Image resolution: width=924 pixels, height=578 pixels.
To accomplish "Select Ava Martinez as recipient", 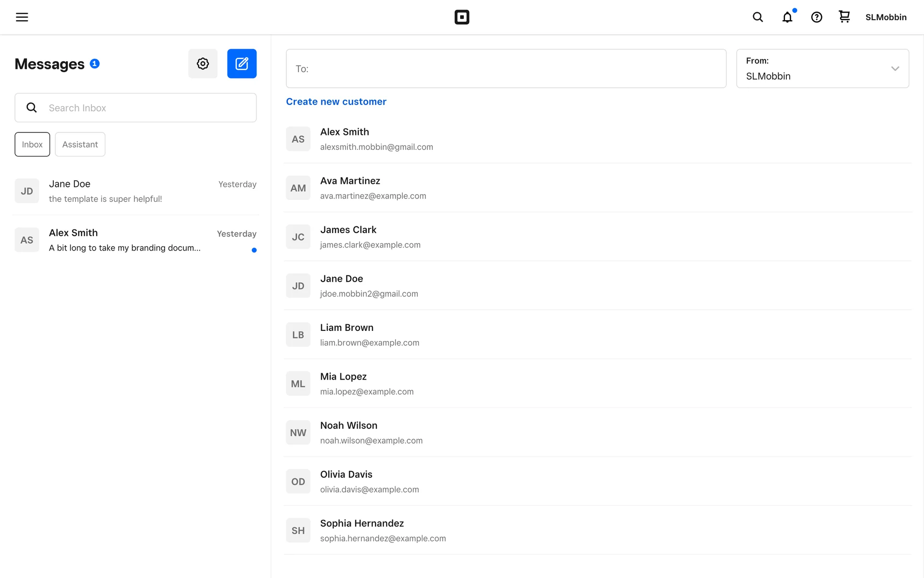I will pyautogui.click(x=373, y=188).
